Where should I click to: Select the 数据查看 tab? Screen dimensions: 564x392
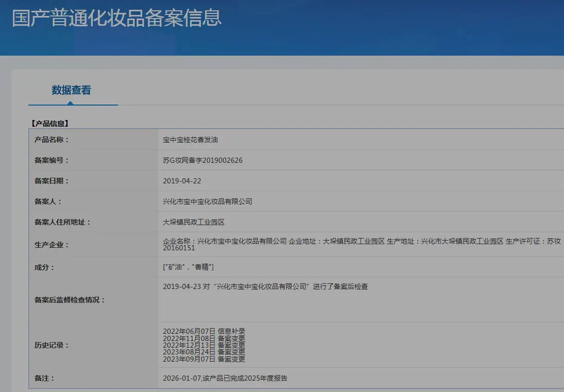coord(71,90)
